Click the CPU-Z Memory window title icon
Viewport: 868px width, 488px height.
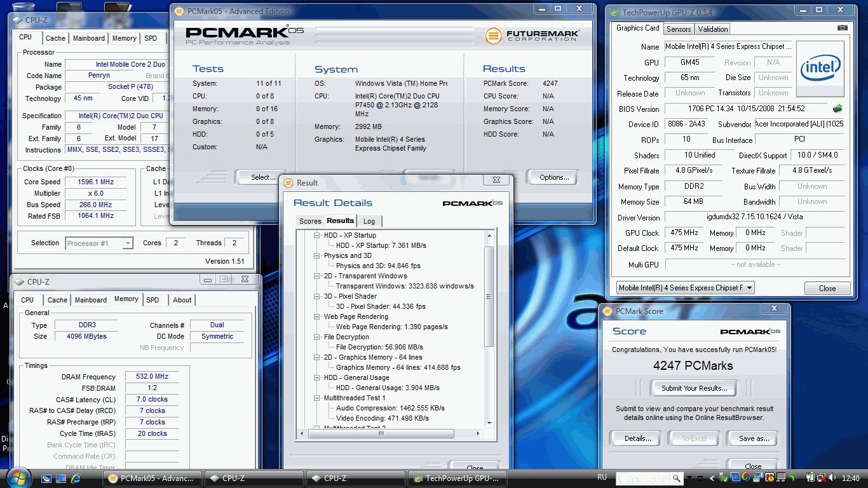20,281
